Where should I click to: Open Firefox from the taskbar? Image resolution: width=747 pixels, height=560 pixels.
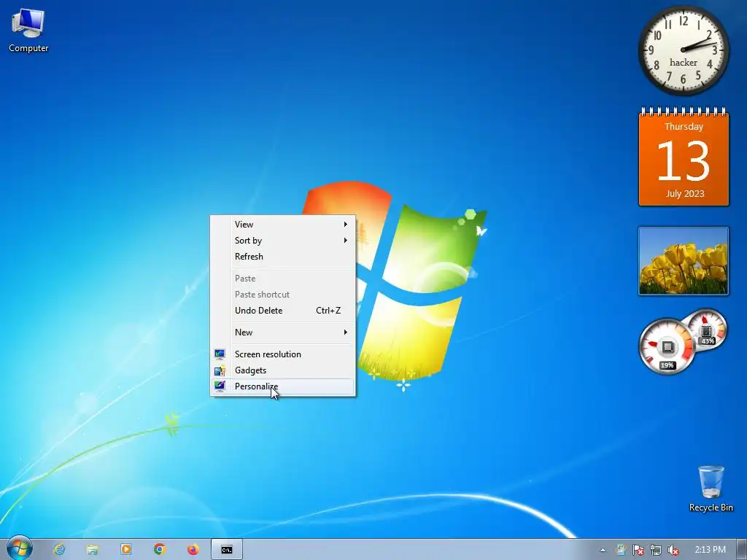click(x=193, y=550)
